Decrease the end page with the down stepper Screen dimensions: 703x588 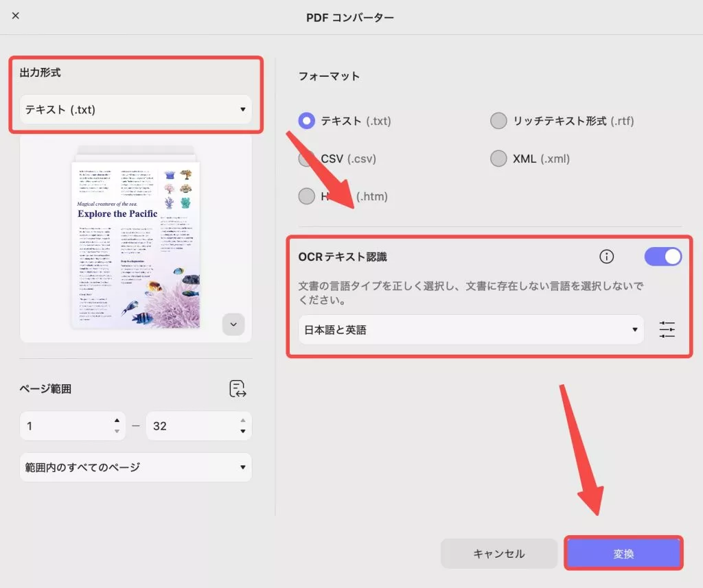coord(243,431)
